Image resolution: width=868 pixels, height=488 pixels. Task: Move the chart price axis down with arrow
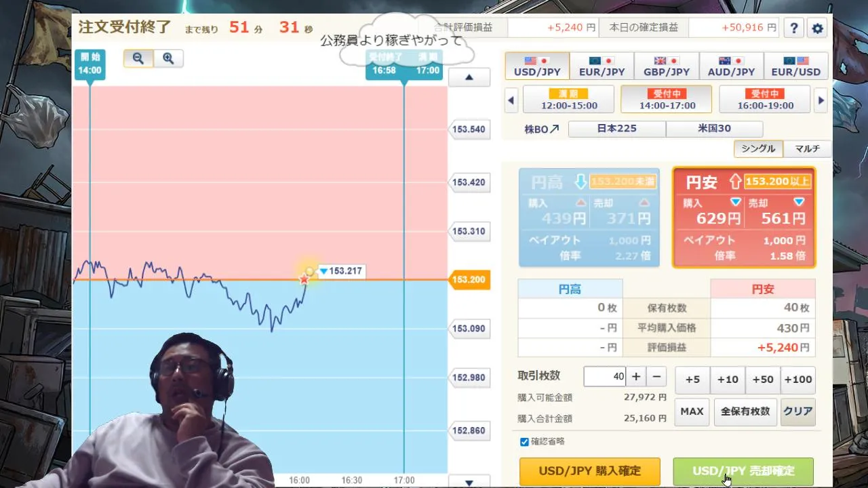tap(469, 483)
